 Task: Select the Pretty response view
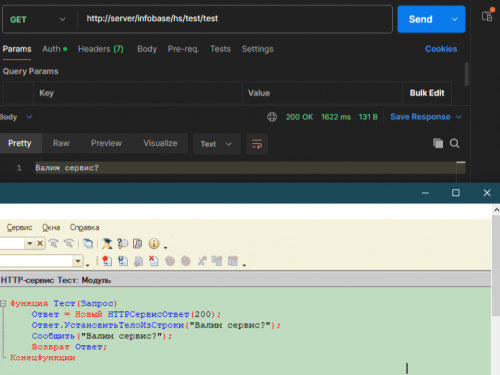click(20, 143)
